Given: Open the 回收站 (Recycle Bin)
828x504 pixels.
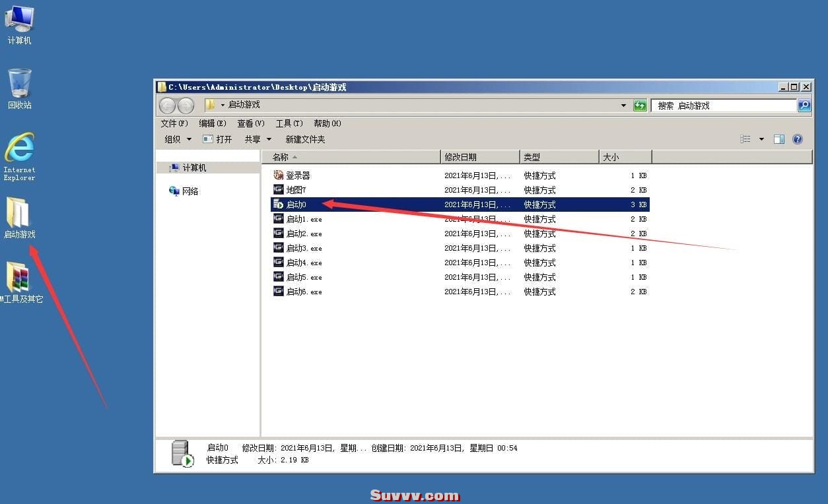Looking at the screenshot, I should tap(19, 86).
